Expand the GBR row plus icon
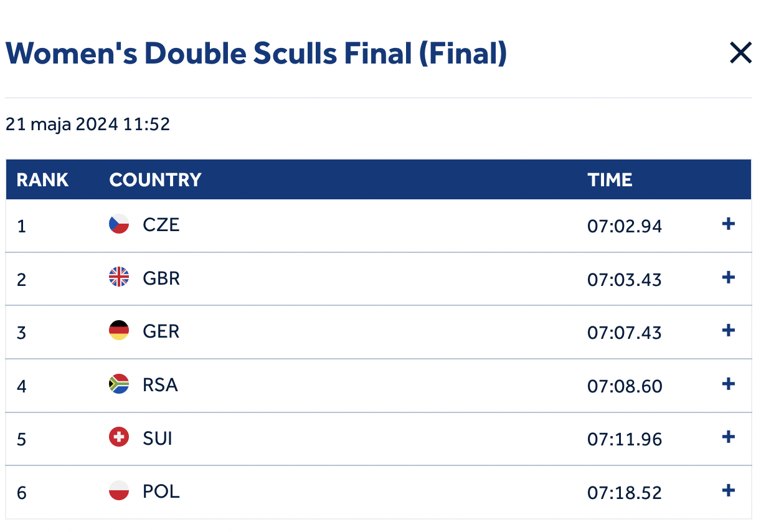This screenshot has height=532, width=761. click(x=728, y=278)
